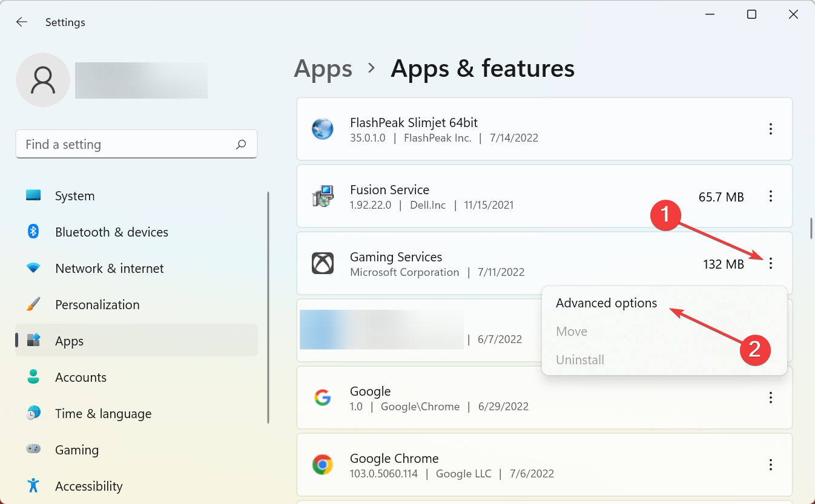Click the FlashPeak Slimjet globe icon

322,129
